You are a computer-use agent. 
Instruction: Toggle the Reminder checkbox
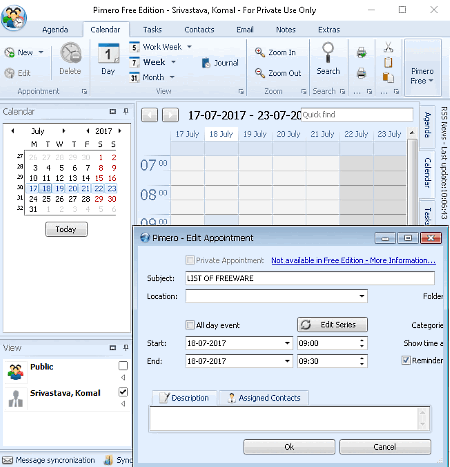(x=406, y=360)
